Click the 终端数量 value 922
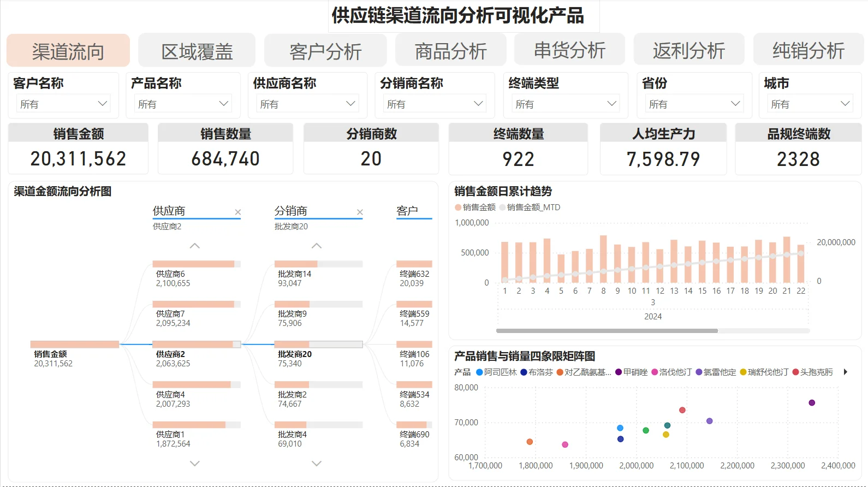The height and width of the screenshot is (487, 868). [x=518, y=159]
